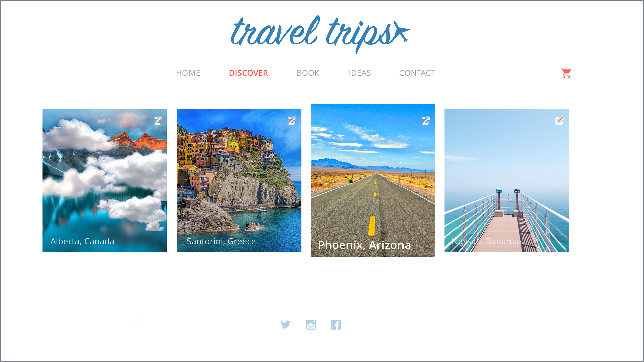The height and width of the screenshot is (362, 644).
Task: Click the Twitter bird icon
Action: [285, 324]
